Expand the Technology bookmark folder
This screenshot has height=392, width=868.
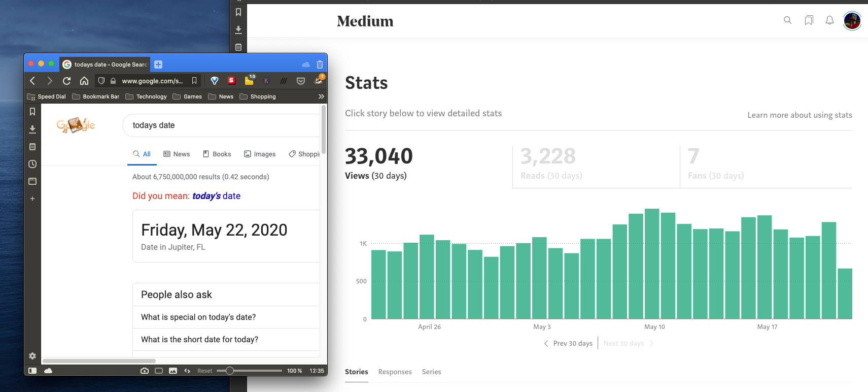[x=146, y=96]
